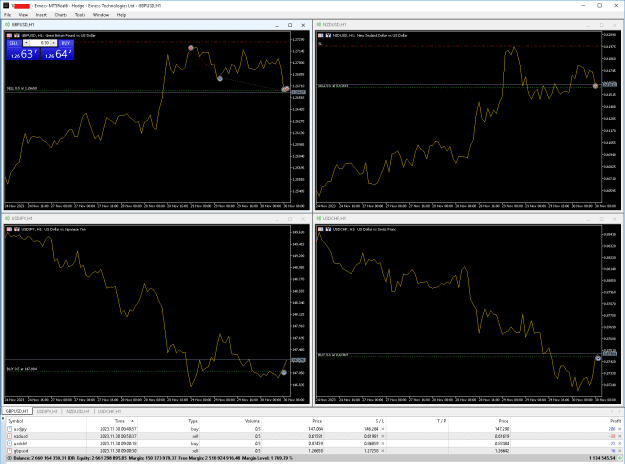Remove stop loss on usdjpy position

[383, 429]
